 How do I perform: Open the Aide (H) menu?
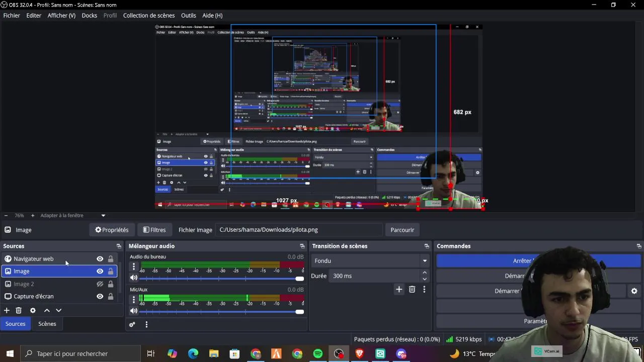coord(212,16)
